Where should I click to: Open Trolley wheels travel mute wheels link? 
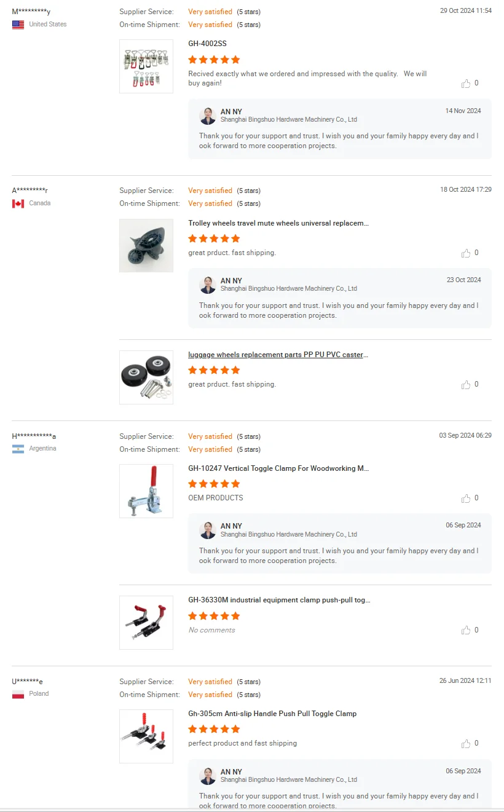278,223
